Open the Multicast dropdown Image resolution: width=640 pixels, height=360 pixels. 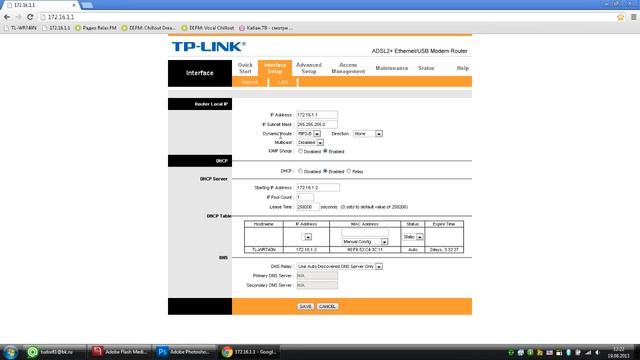tap(310, 142)
